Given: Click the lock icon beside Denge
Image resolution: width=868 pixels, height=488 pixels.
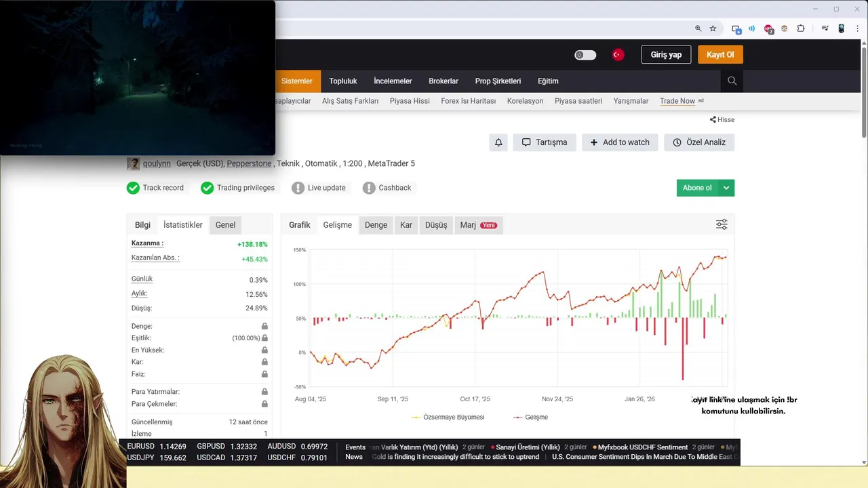Looking at the screenshot, I should point(264,326).
